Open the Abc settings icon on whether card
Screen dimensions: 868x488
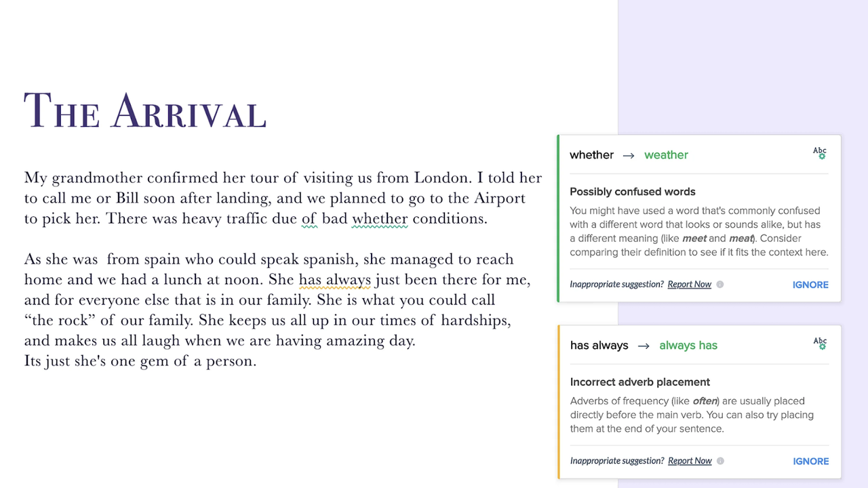pos(820,153)
